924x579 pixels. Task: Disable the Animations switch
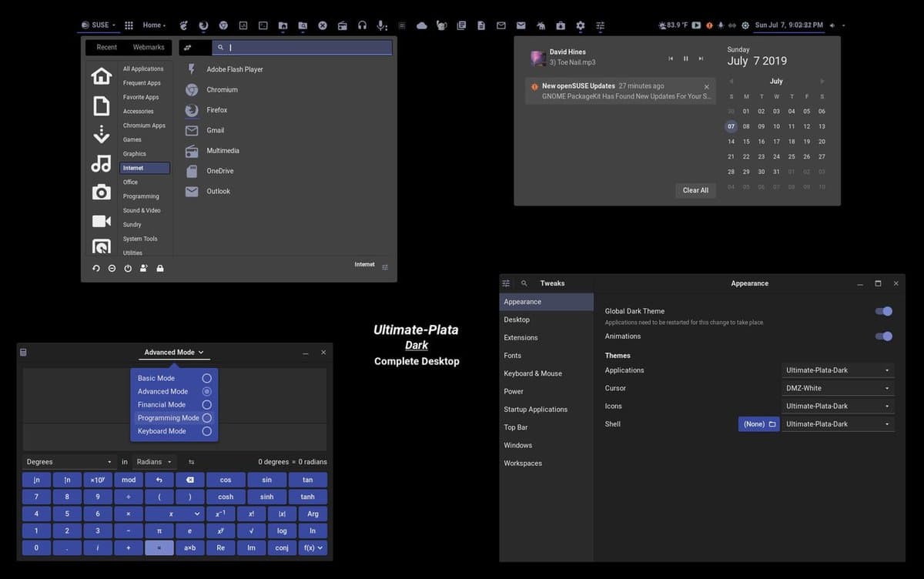point(884,336)
